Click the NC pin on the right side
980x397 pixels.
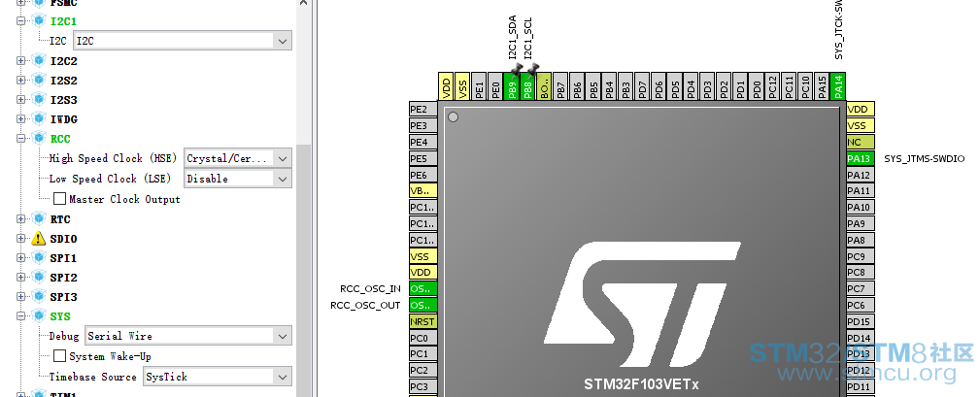click(861, 142)
